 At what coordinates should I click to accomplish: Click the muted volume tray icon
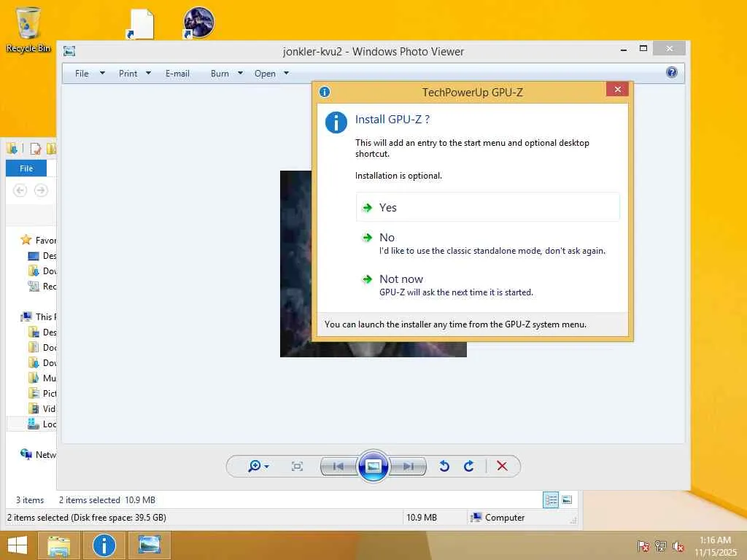(x=678, y=546)
